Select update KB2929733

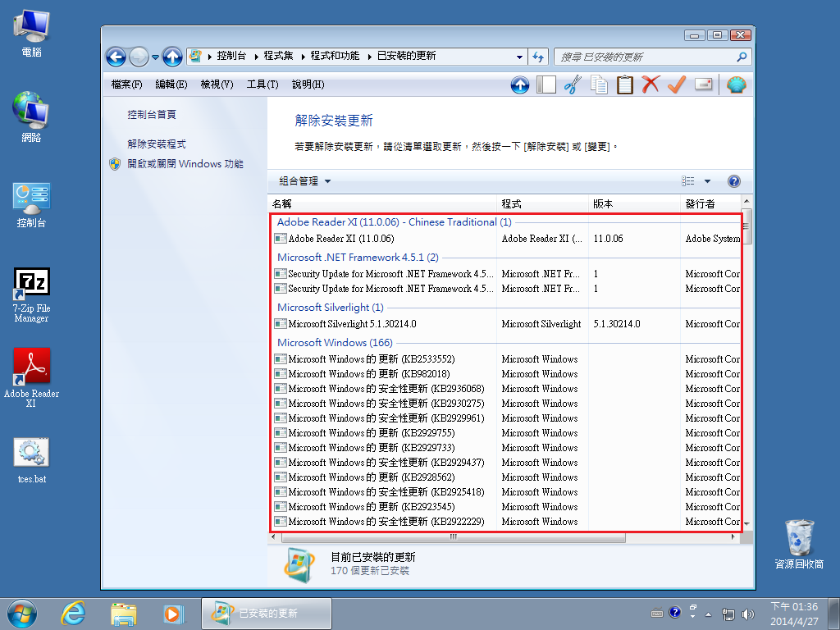pos(505,447)
